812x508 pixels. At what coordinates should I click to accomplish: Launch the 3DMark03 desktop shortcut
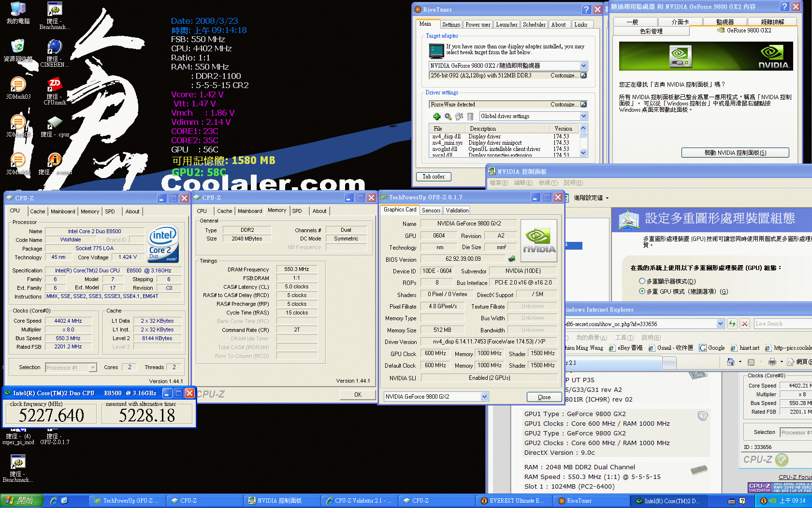(x=18, y=88)
